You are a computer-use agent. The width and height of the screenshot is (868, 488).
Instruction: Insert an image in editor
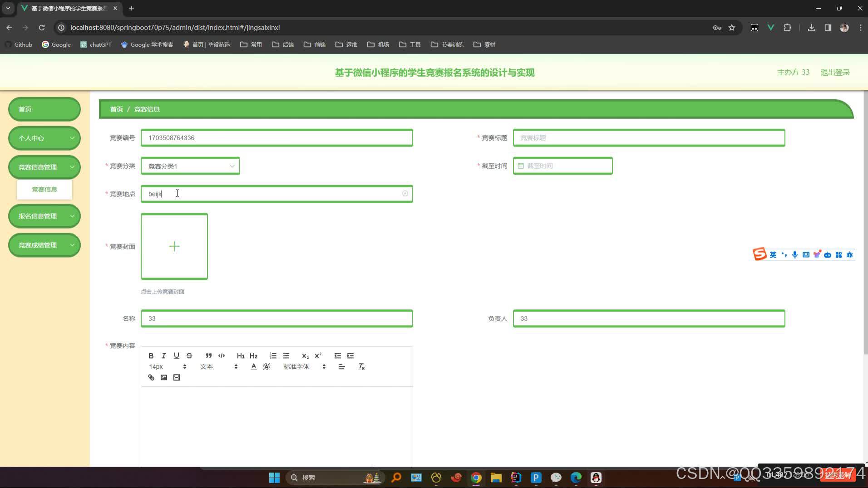(x=164, y=377)
